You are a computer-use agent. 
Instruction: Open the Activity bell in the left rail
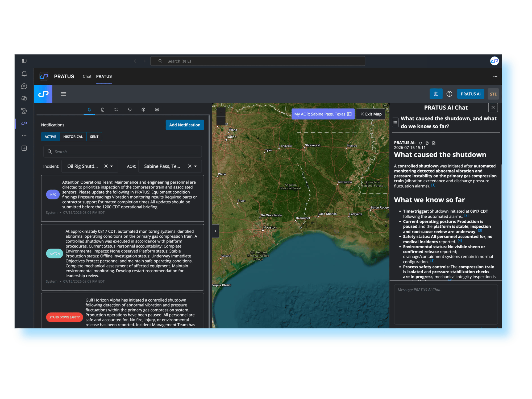(24, 74)
